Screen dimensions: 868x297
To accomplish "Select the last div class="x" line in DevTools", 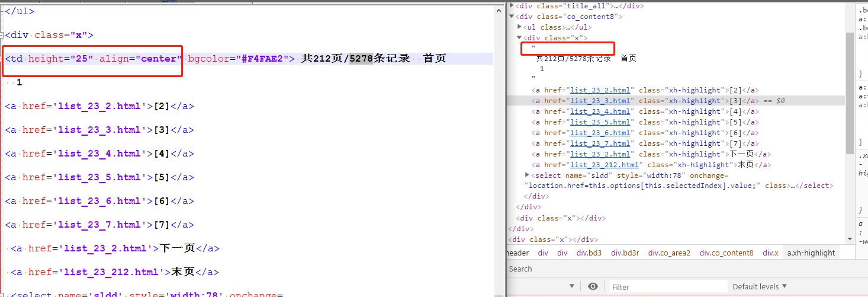I will (x=554, y=239).
